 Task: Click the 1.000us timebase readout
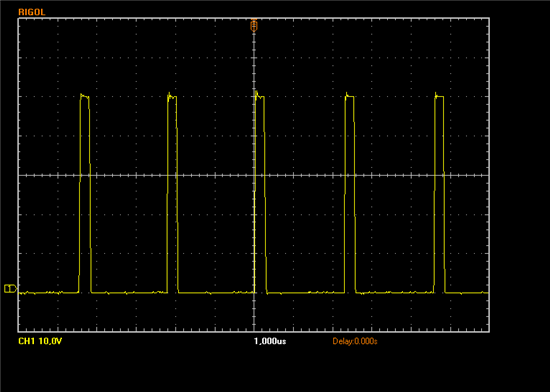tap(270, 341)
